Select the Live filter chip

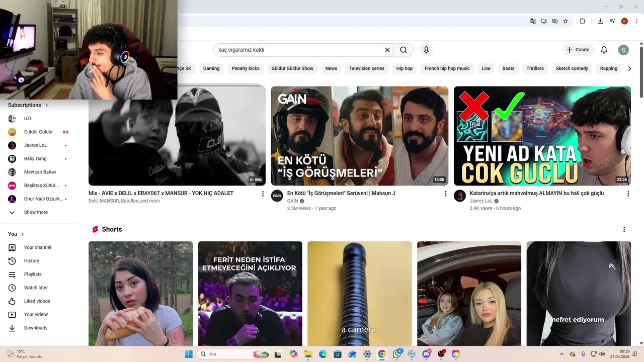486,68
